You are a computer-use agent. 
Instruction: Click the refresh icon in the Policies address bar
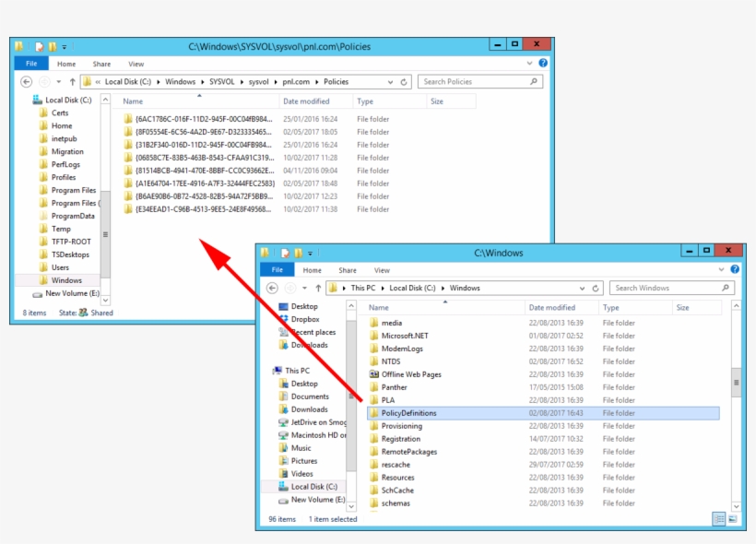(405, 81)
